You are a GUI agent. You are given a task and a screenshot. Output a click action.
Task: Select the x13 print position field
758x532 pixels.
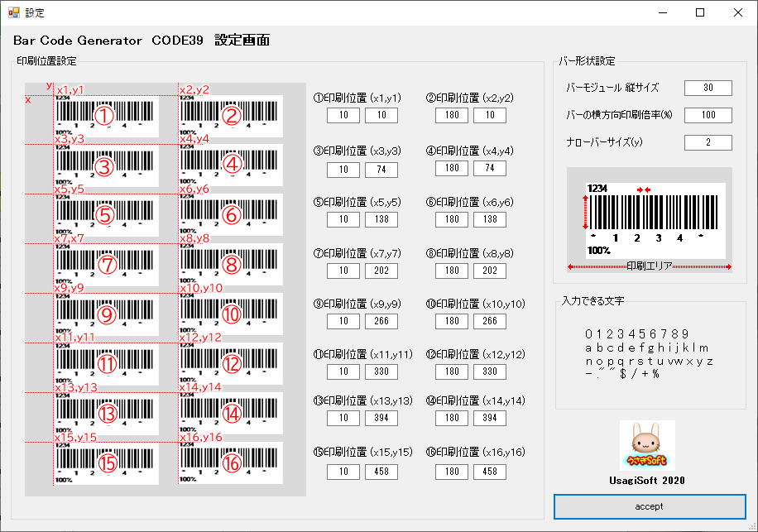point(343,418)
